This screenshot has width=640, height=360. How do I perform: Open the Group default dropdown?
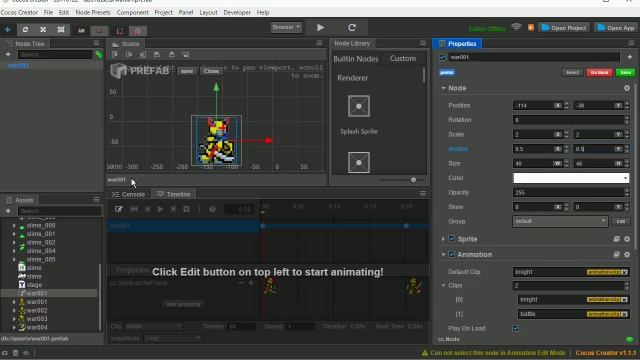560,221
